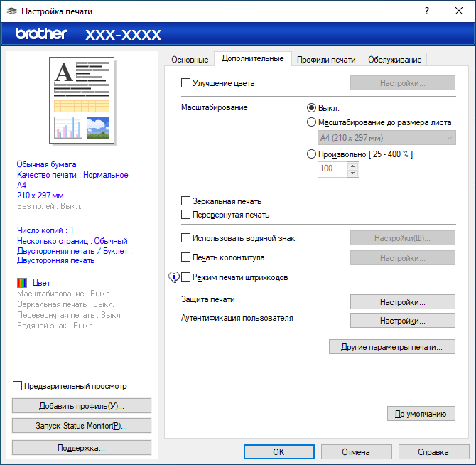476x465 pixels.
Task: Click the page preview thumbnail
Action: point(82,100)
